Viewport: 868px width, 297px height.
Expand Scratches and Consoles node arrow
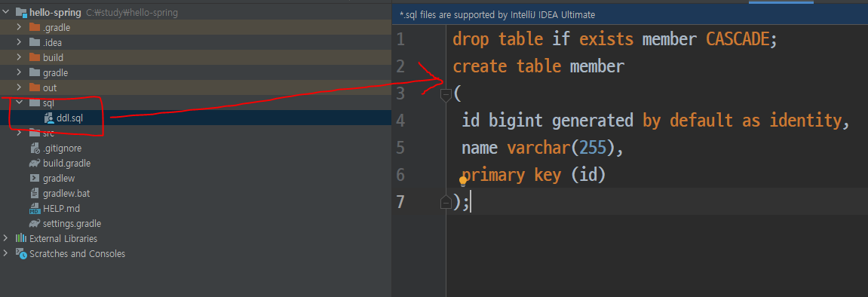6,254
